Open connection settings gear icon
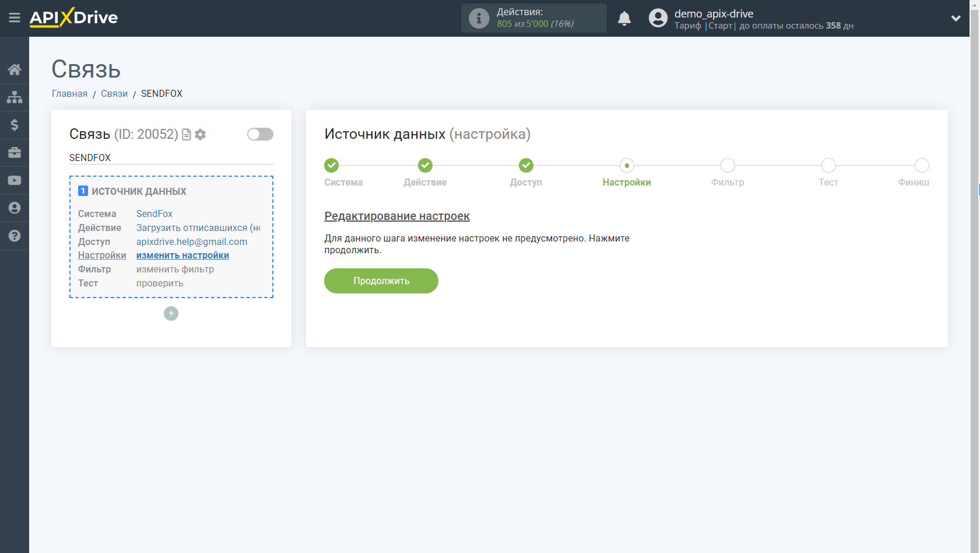Viewport: 980px width, 553px height. (201, 135)
